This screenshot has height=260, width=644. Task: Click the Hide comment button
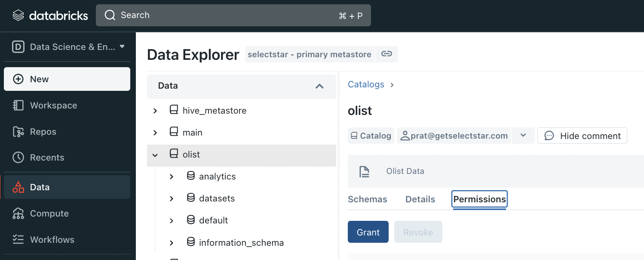tap(582, 136)
